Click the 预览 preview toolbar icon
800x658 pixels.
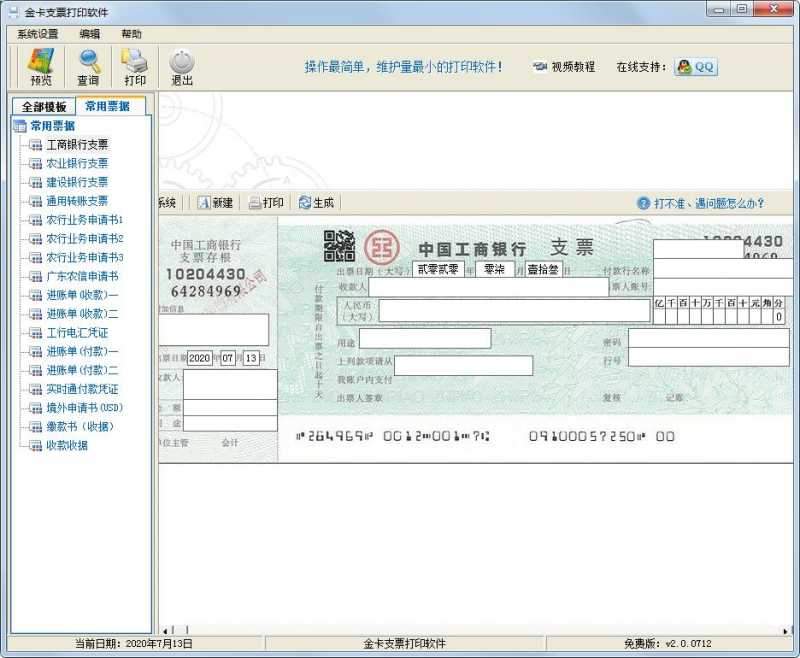click(41, 66)
